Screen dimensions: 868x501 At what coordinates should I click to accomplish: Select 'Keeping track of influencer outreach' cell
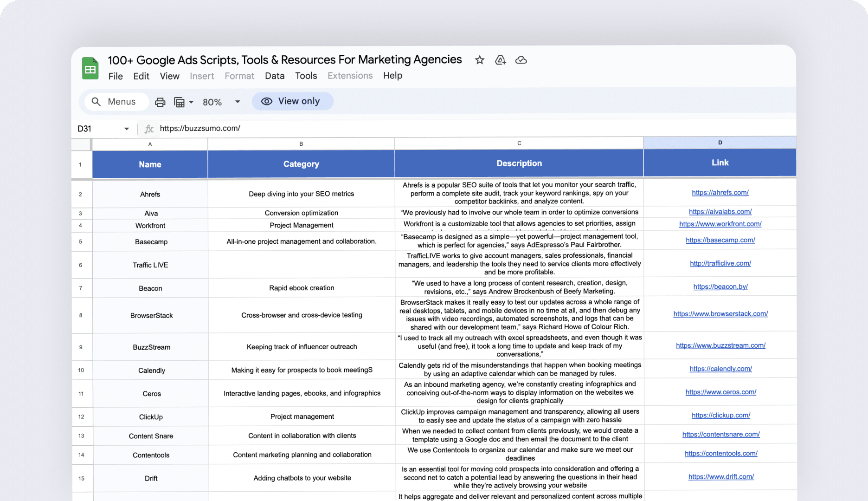tap(302, 347)
